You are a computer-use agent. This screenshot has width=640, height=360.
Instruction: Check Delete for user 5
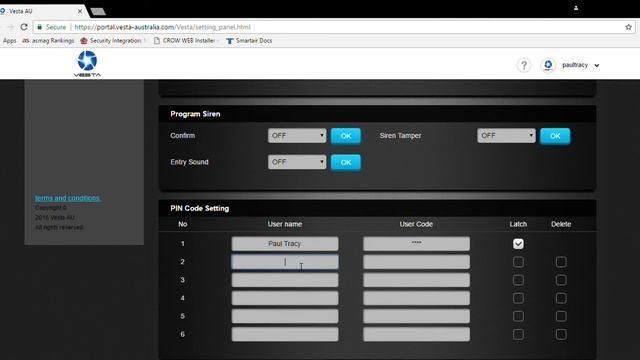coord(561,316)
